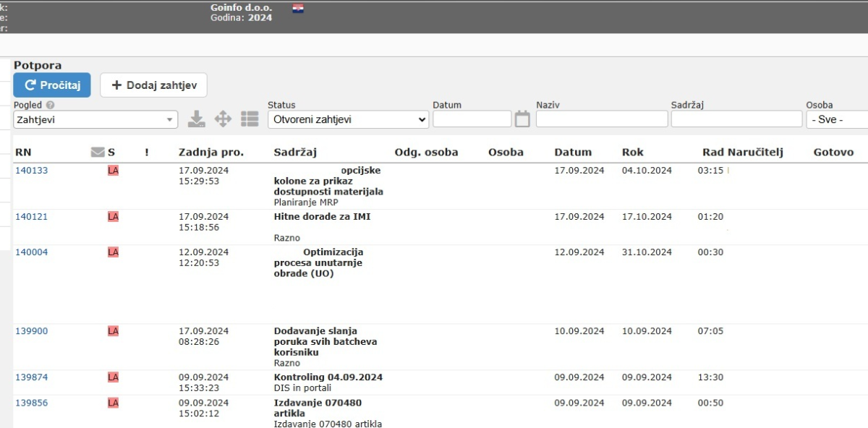The height and width of the screenshot is (428, 868).
Task: Open the calendar date picker icon
Action: (522, 119)
